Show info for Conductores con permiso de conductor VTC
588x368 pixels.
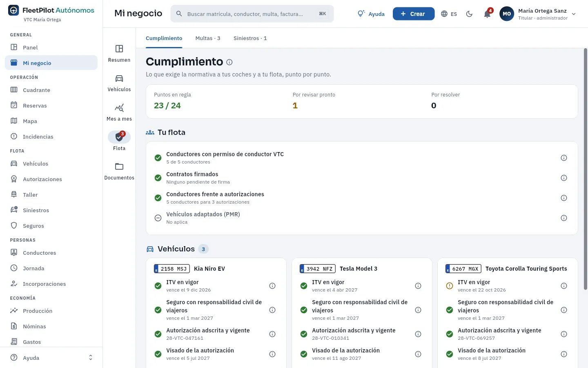click(x=564, y=158)
